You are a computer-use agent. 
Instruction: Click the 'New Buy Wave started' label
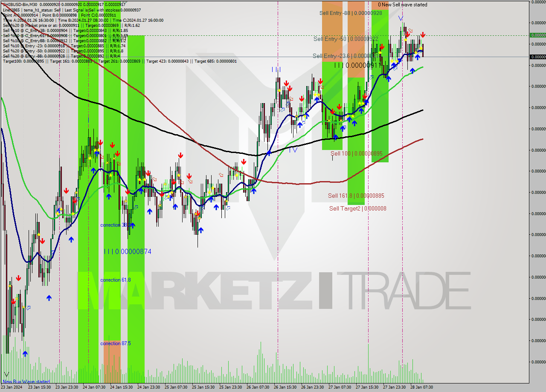coord(26,382)
